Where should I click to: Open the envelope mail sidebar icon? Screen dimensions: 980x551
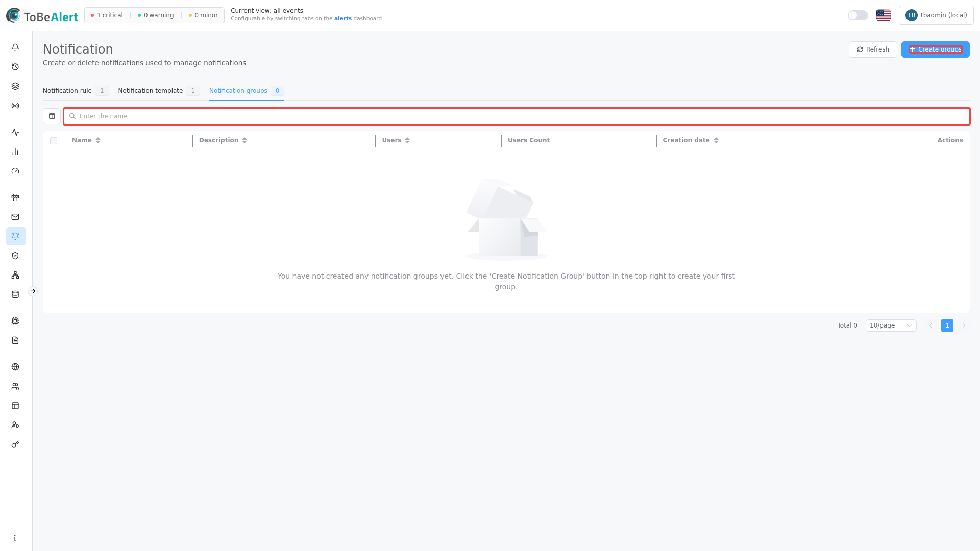click(15, 217)
